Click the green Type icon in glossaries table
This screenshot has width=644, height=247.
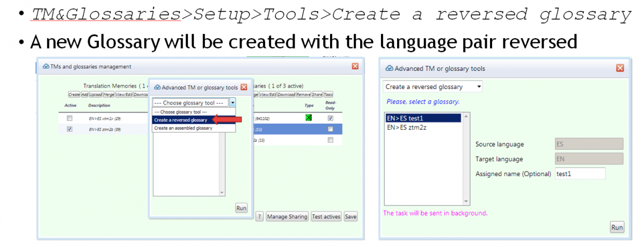[x=309, y=118]
